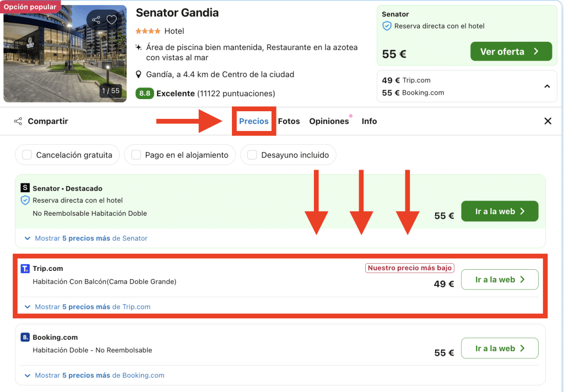564x392 pixels.
Task: Show 5 more prices from Trip.com
Action: (x=87, y=307)
